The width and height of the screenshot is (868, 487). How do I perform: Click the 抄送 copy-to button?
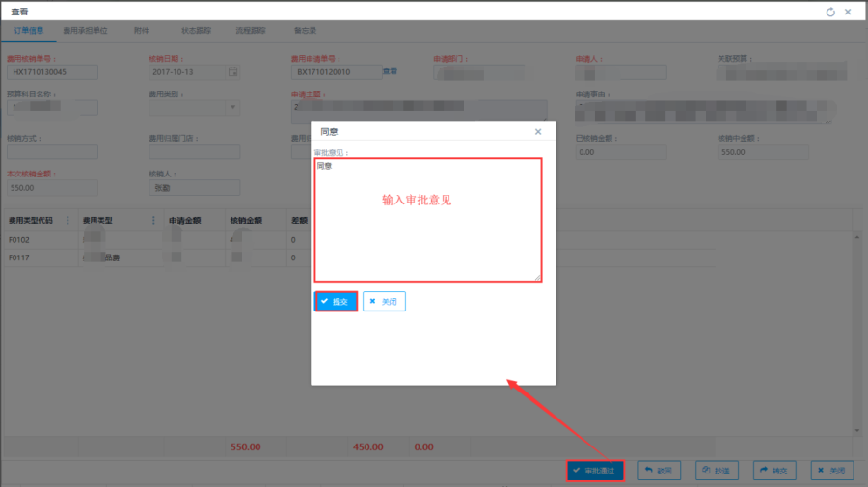tap(718, 471)
